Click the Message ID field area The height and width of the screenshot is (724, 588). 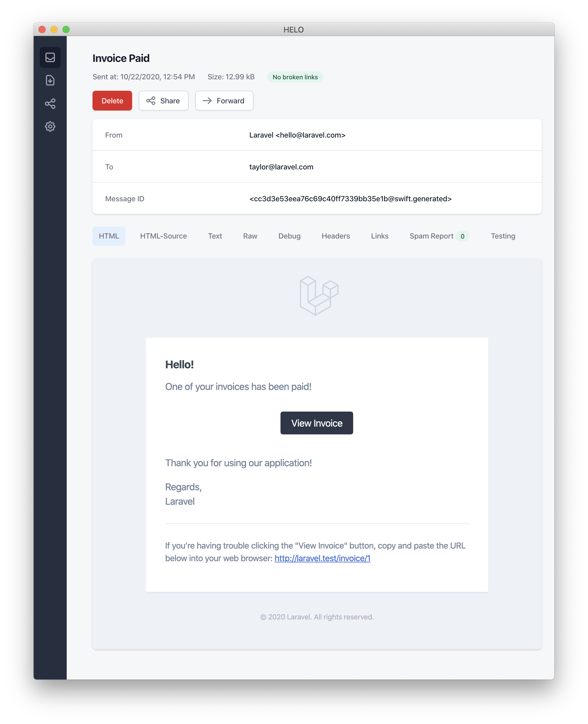[x=317, y=198]
